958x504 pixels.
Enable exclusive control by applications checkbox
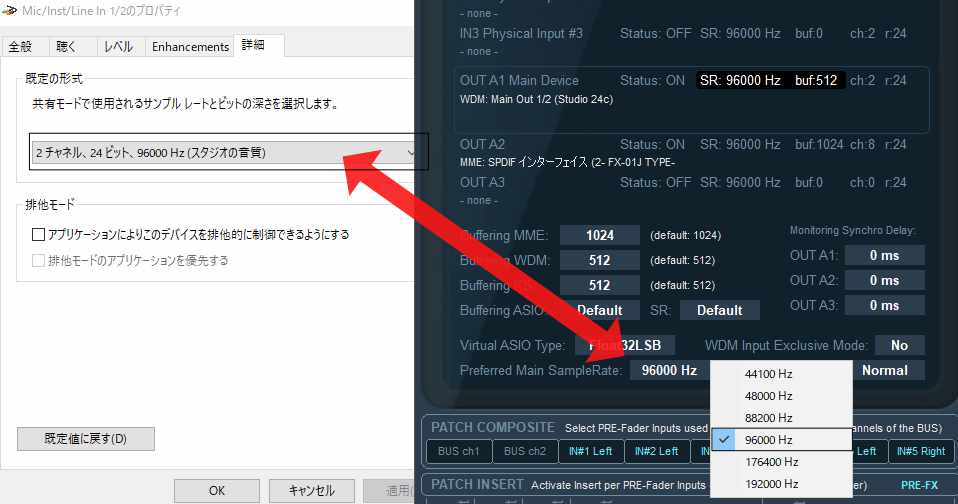point(39,235)
